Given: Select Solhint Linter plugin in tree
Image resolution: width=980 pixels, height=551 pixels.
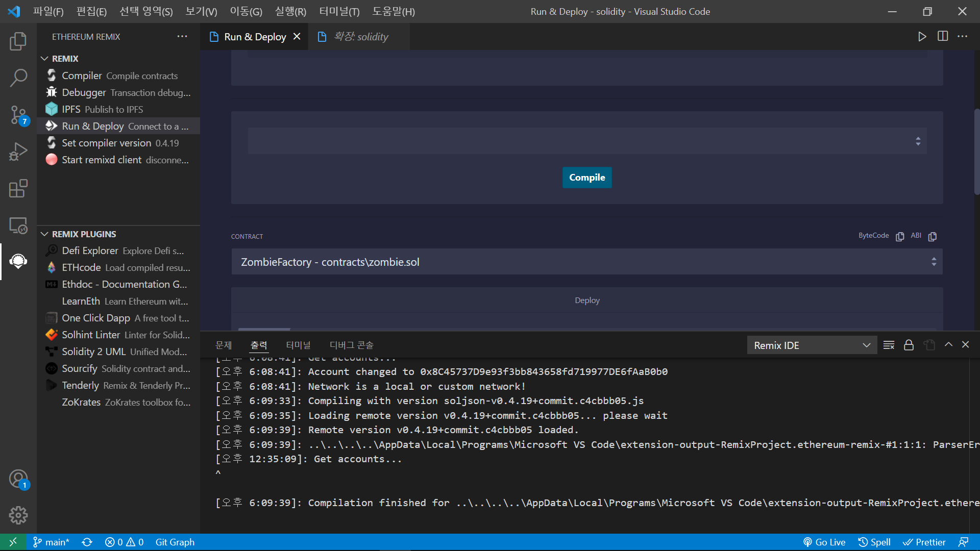Looking at the screenshot, I should coord(91,335).
